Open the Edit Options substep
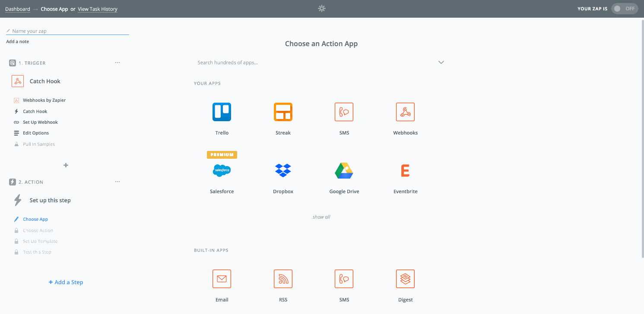Screen dimensions: 644x314 (36, 133)
